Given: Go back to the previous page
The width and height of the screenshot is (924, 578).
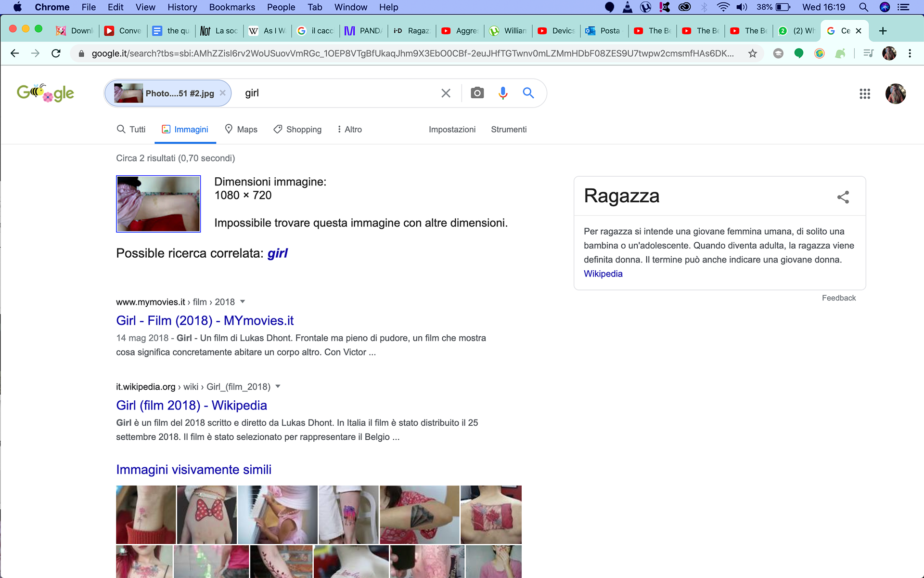Looking at the screenshot, I should 15,53.
